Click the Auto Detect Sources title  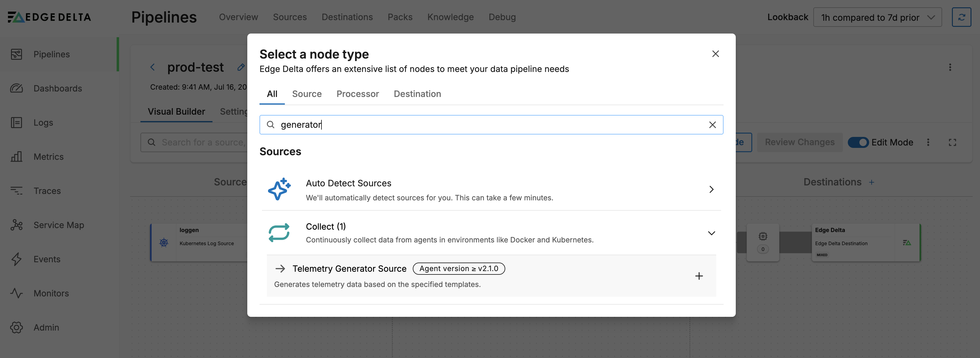tap(348, 183)
